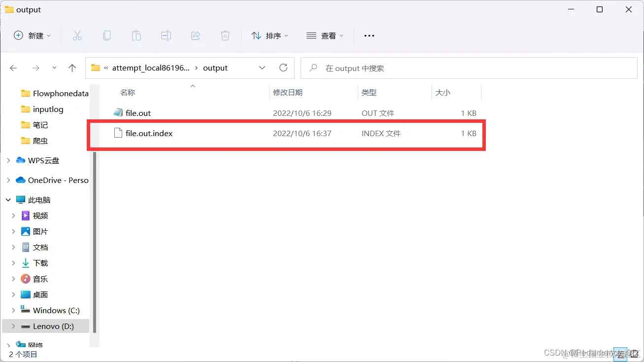Open the 查看 menu
The width and height of the screenshot is (644, 362).
point(324,35)
